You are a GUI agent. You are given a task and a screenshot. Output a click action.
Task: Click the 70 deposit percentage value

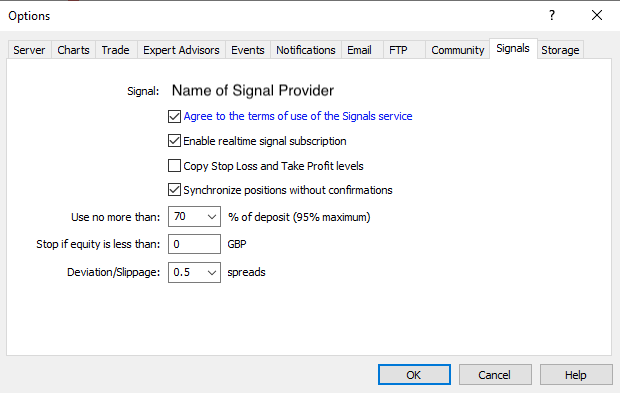pos(180,217)
